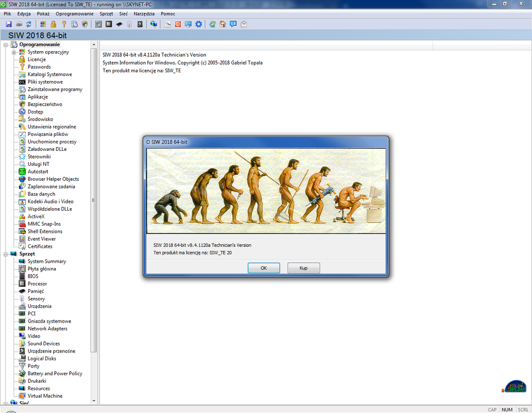This screenshot has width=532, height=413.
Task: Click the hard disk toolbar icon
Action: (x=140, y=24)
